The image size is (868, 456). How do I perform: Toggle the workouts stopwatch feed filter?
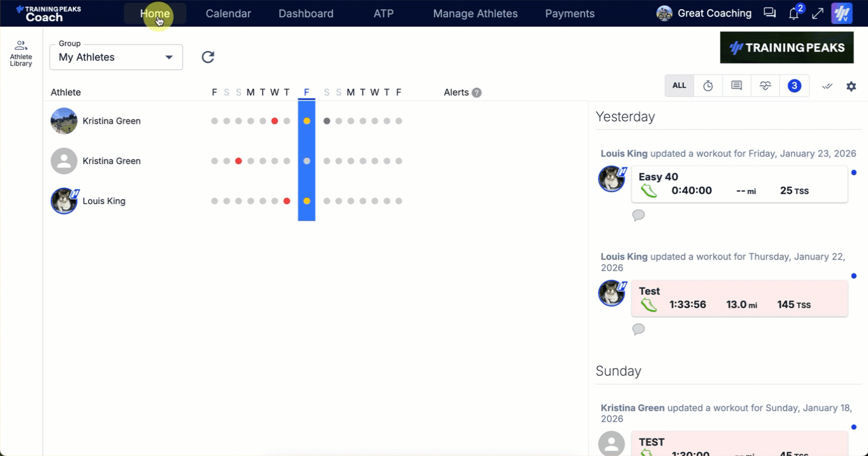[708, 86]
